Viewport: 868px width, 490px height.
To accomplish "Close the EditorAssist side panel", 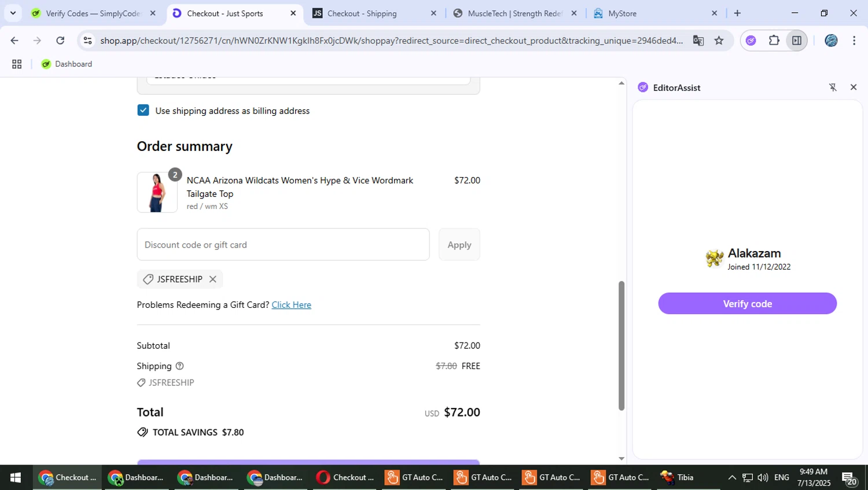I will click(854, 87).
